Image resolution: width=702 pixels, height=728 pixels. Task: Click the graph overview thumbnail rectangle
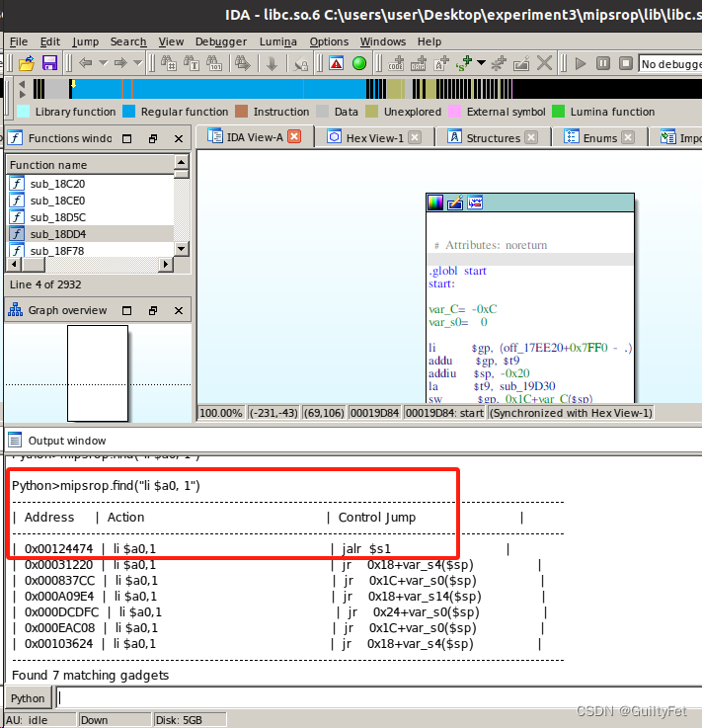click(98, 373)
